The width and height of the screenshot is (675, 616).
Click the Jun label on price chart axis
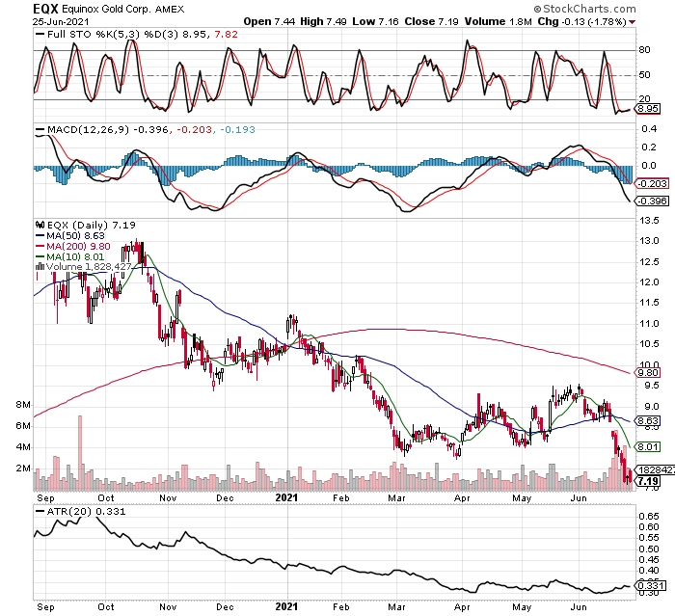pos(579,498)
